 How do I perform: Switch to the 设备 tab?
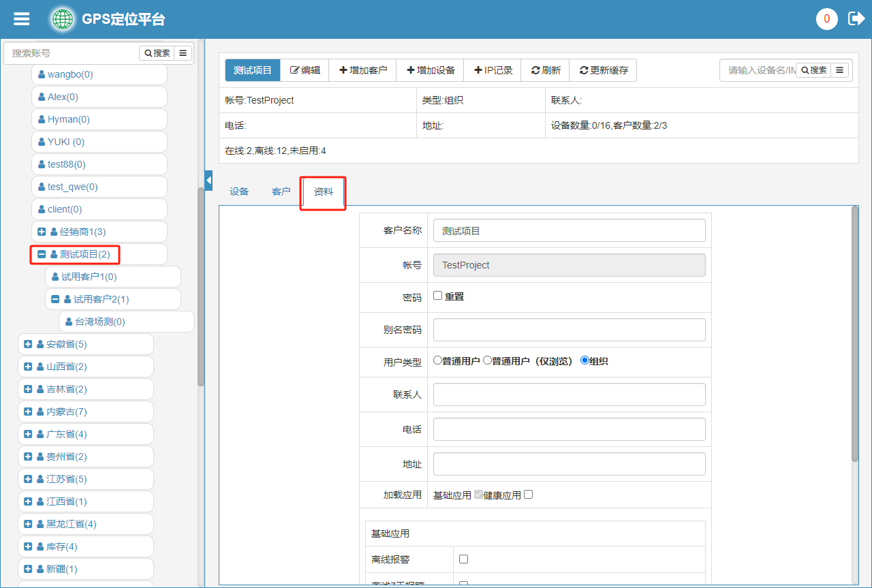(239, 192)
